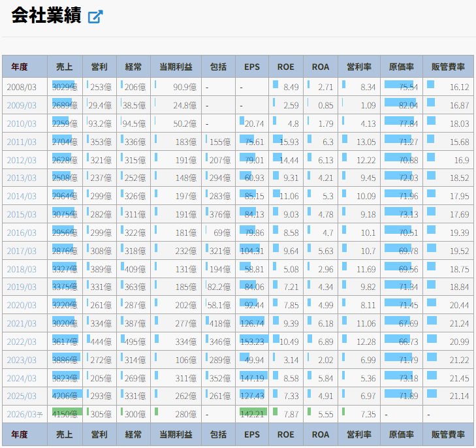Select the 当期利益 header in top row
The image size is (476, 448).
point(176,67)
